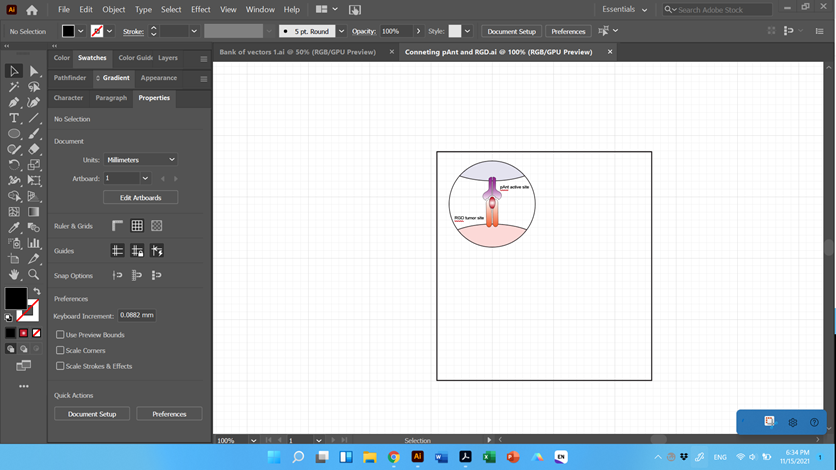Toggle Show Transparency Grid icon
Viewport: 836px width, 470px height.
(156, 226)
